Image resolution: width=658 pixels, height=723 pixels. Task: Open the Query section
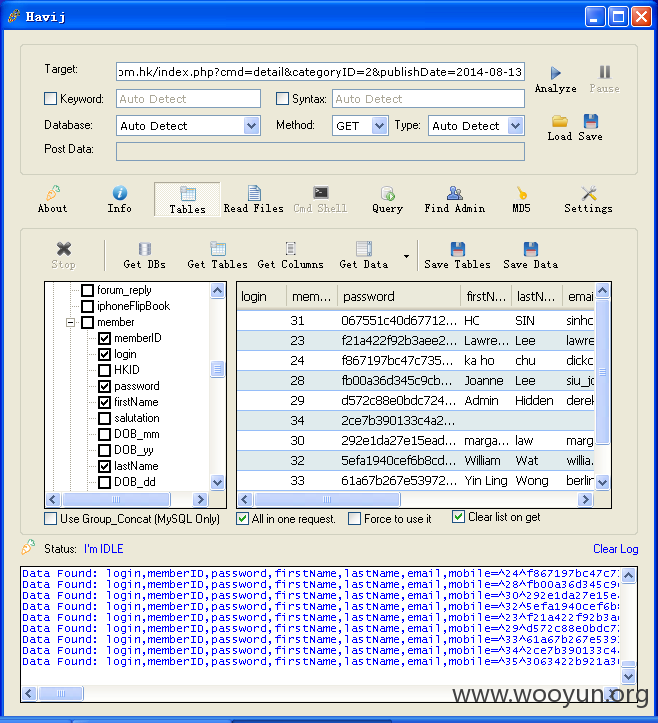tap(387, 199)
